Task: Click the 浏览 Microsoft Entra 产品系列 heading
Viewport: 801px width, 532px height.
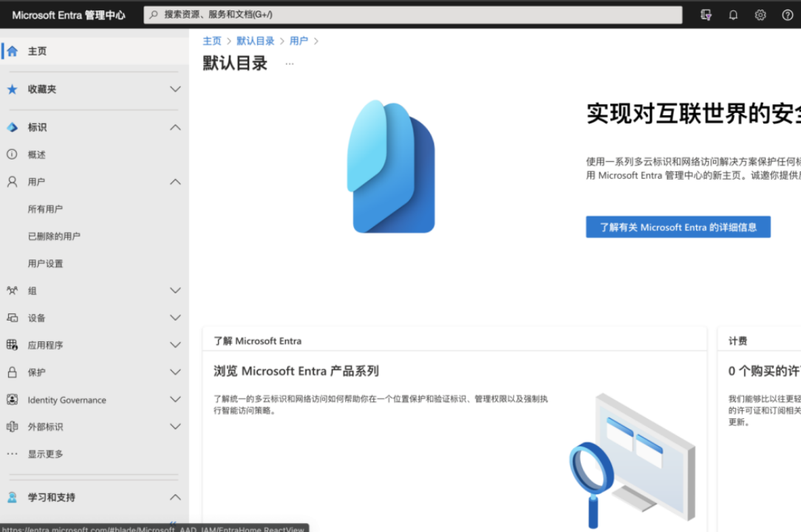Action: (x=296, y=371)
